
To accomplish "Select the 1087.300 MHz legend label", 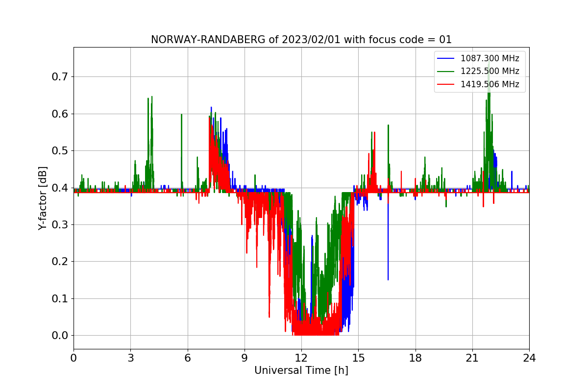I will point(490,58).
